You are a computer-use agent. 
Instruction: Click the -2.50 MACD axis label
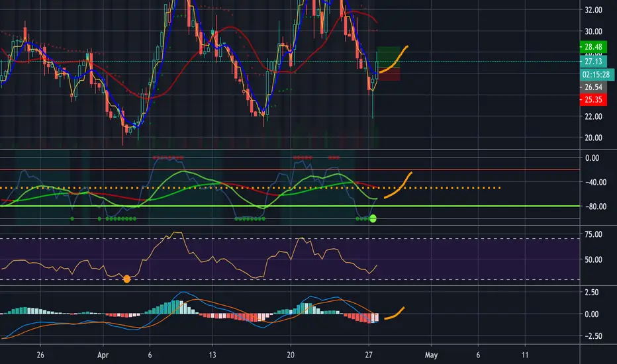coord(592,336)
